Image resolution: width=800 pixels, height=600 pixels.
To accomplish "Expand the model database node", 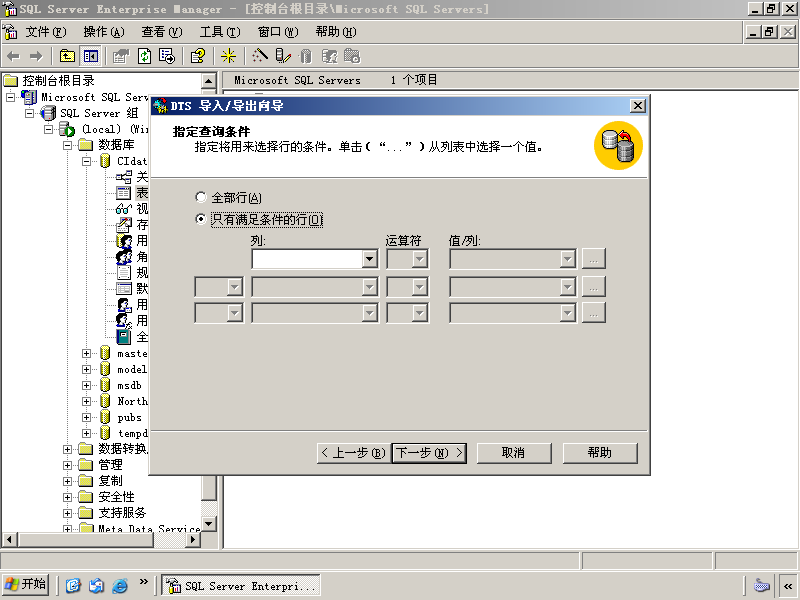I will pos(86,369).
